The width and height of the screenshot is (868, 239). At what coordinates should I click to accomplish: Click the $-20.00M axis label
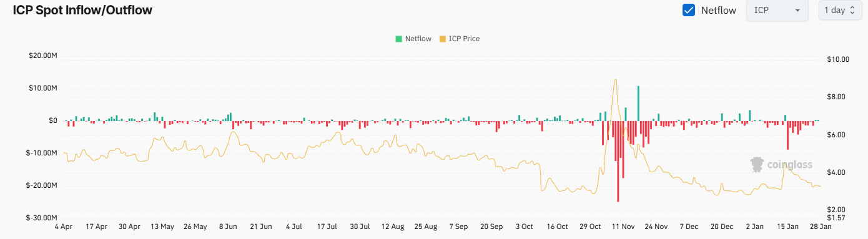click(x=42, y=185)
